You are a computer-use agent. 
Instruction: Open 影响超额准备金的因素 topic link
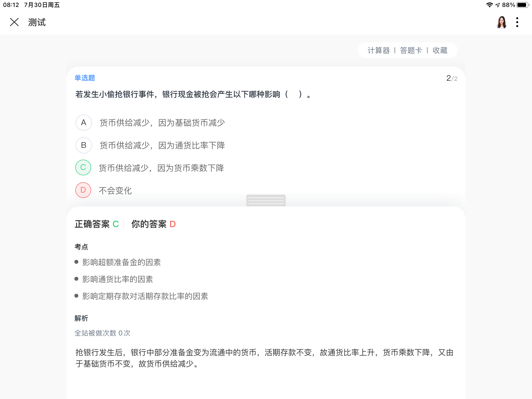[x=121, y=262]
